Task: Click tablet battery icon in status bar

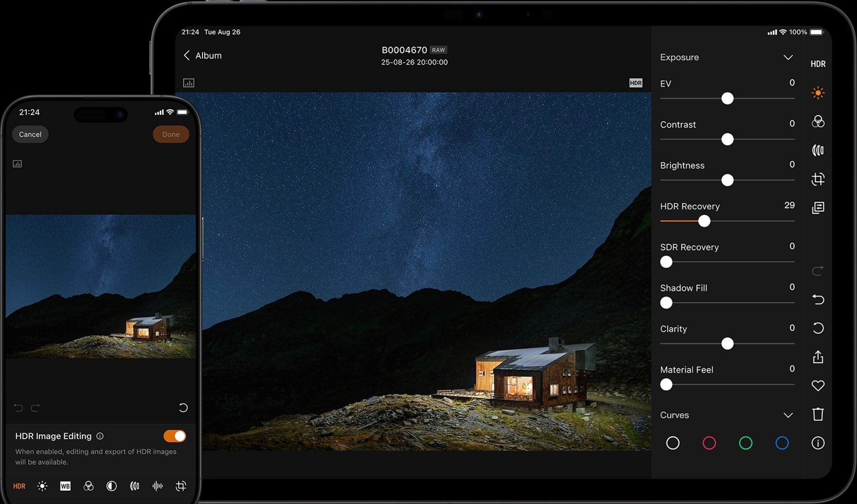Action: click(x=816, y=32)
